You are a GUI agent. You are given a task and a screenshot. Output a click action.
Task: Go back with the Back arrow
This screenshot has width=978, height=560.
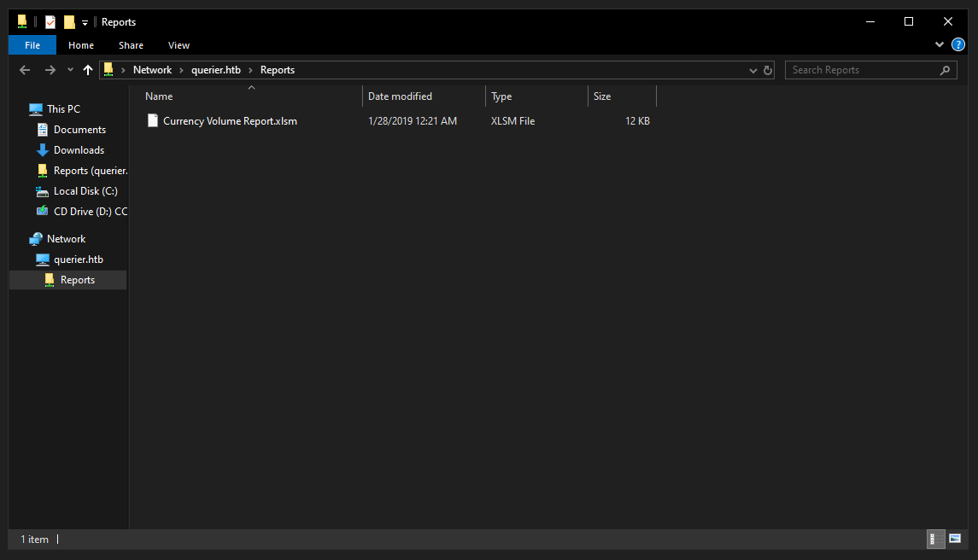click(x=25, y=70)
